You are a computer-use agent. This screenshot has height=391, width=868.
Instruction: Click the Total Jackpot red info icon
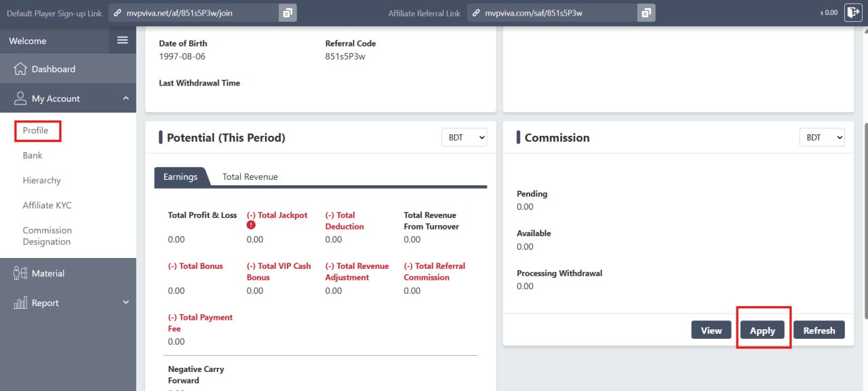click(251, 225)
